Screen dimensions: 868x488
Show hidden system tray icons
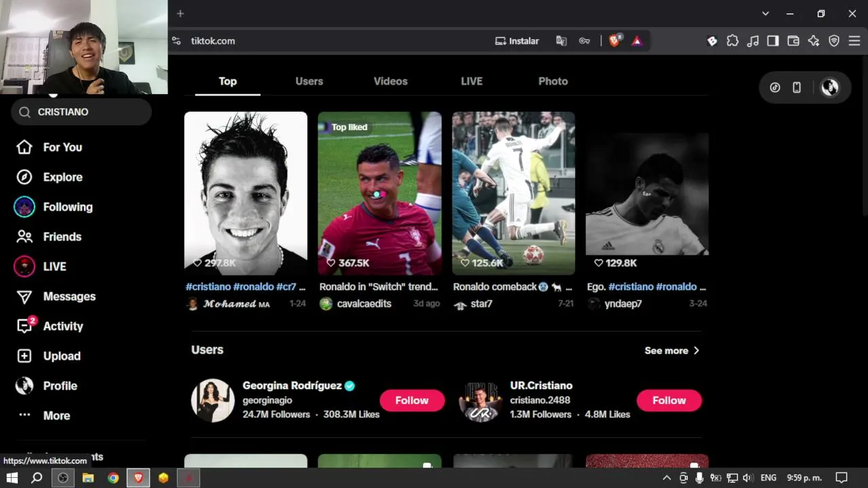pyautogui.click(x=667, y=478)
